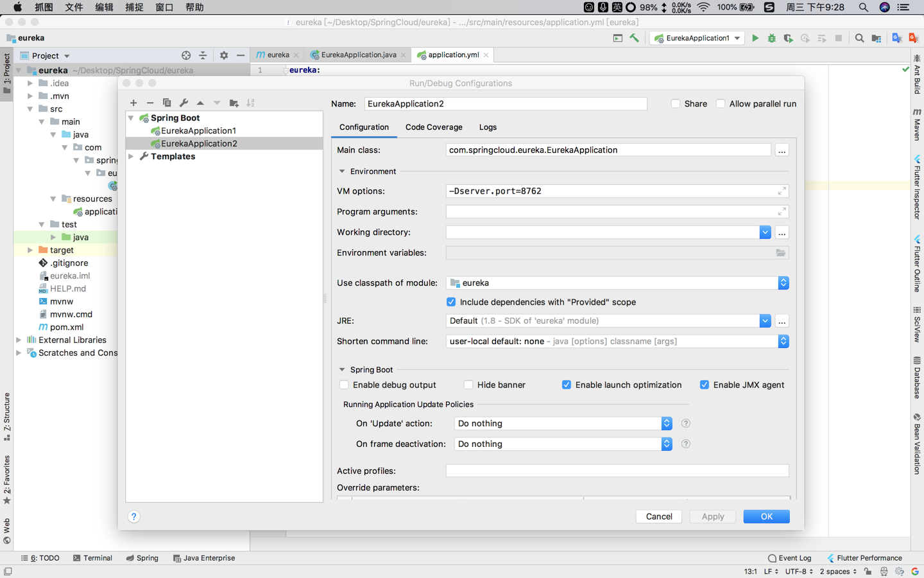Help icon next to On frame deactivation
Screen dimensions: 924x578
click(x=686, y=444)
